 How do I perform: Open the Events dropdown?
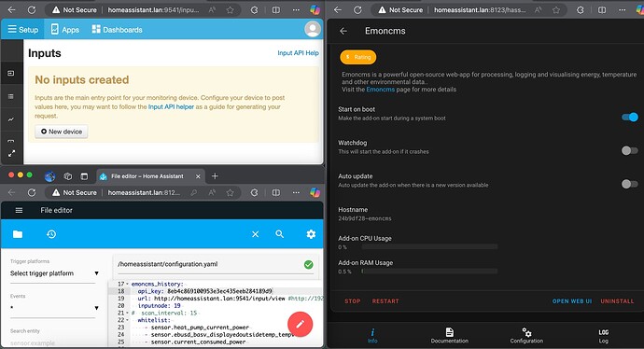pyautogui.click(x=54, y=308)
